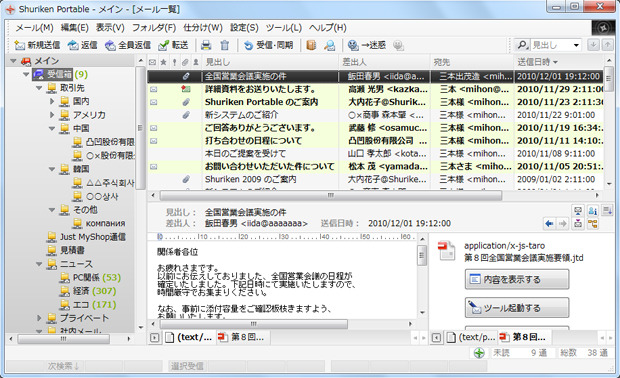Open the ツール(L) menu

284,28
